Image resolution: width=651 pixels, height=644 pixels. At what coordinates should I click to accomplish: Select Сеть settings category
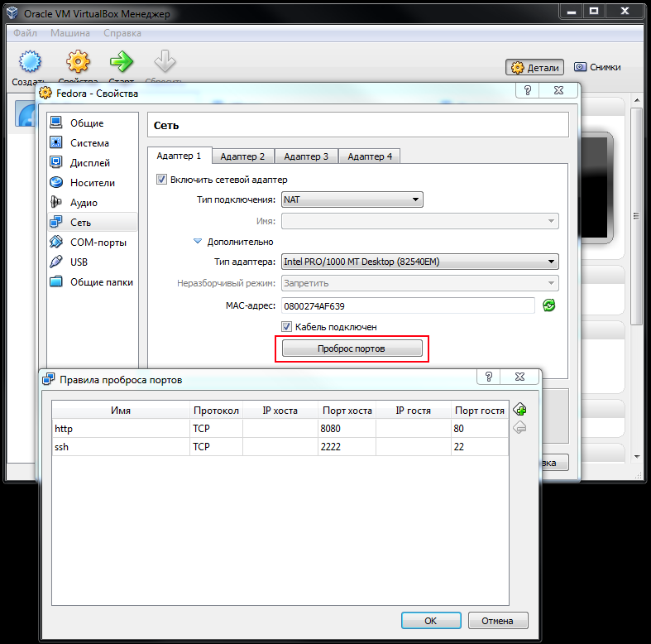[x=93, y=223]
